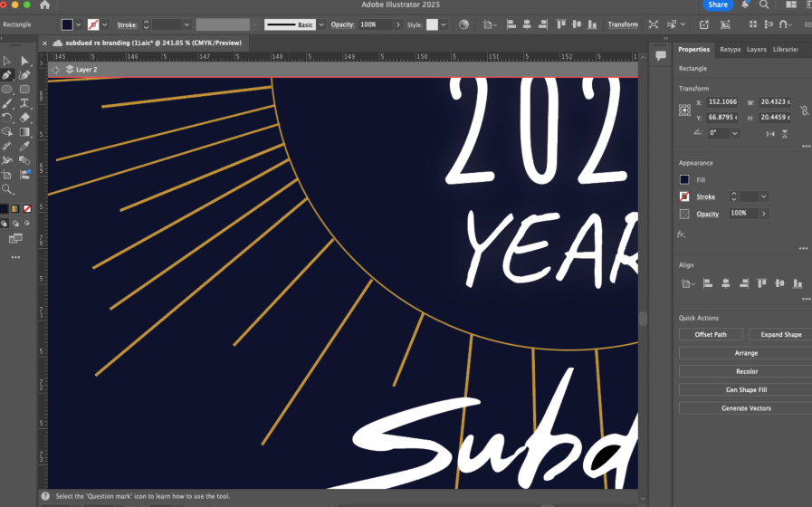This screenshot has width=812, height=507.
Task: Expand Opacity arrow in Appearance section
Action: click(764, 214)
